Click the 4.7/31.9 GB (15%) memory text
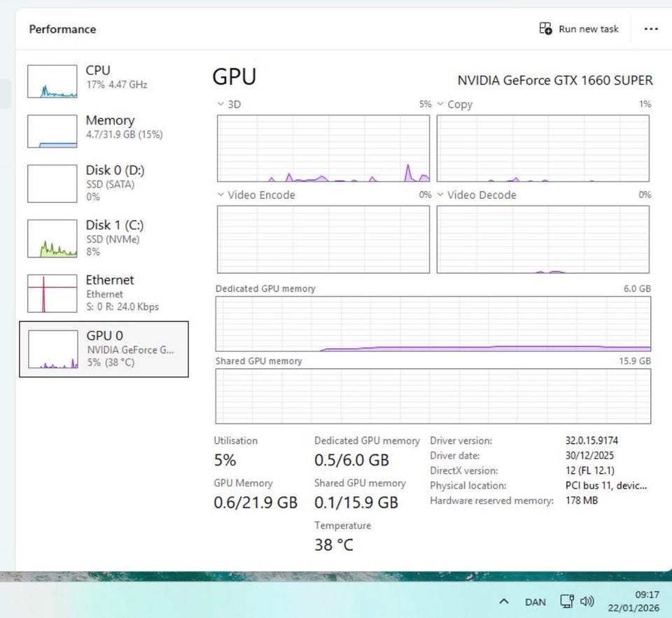 (125, 134)
